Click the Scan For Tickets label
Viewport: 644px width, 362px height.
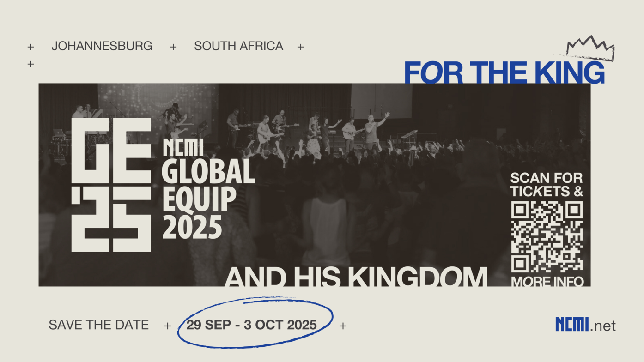tap(547, 184)
